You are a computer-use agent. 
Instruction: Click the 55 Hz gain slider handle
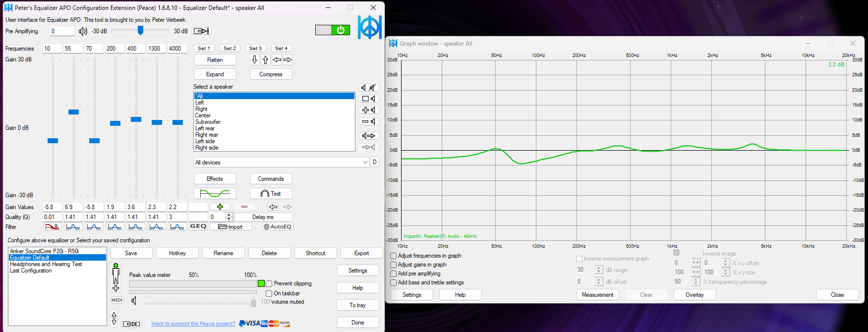coord(73,112)
